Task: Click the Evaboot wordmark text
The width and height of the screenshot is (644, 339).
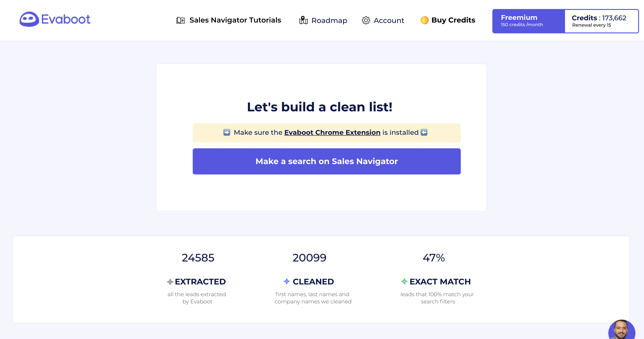Action: 65,19
